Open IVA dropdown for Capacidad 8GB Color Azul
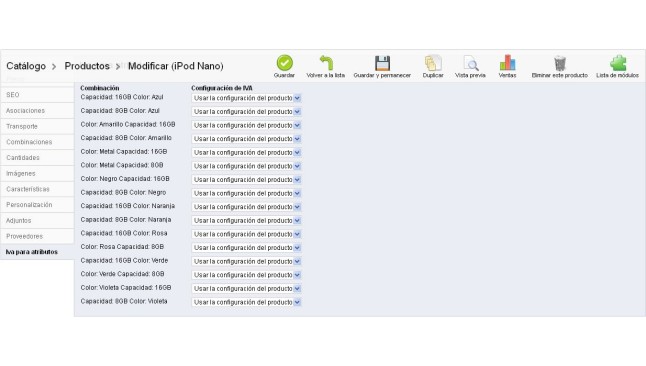 pos(246,112)
